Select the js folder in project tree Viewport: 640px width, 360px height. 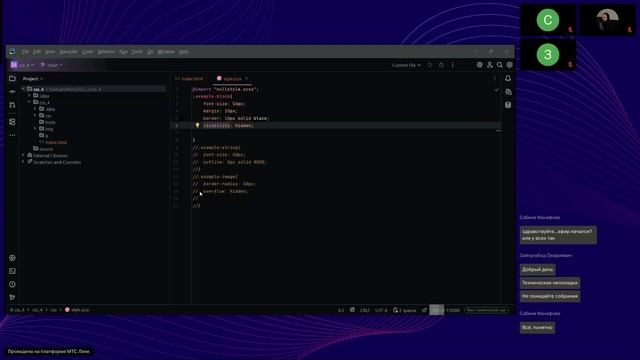(x=44, y=136)
